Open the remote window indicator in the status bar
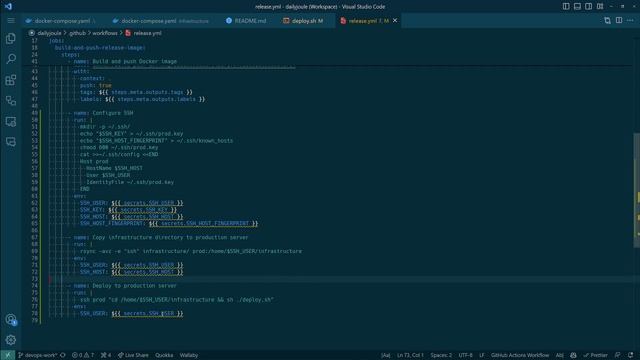Image resolution: width=640 pixels, height=360 pixels. point(7,355)
